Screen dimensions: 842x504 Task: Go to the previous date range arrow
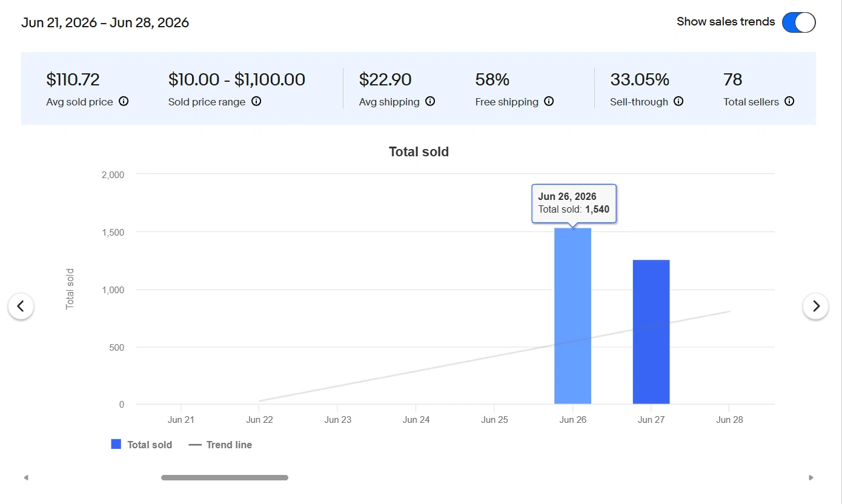(21, 307)
